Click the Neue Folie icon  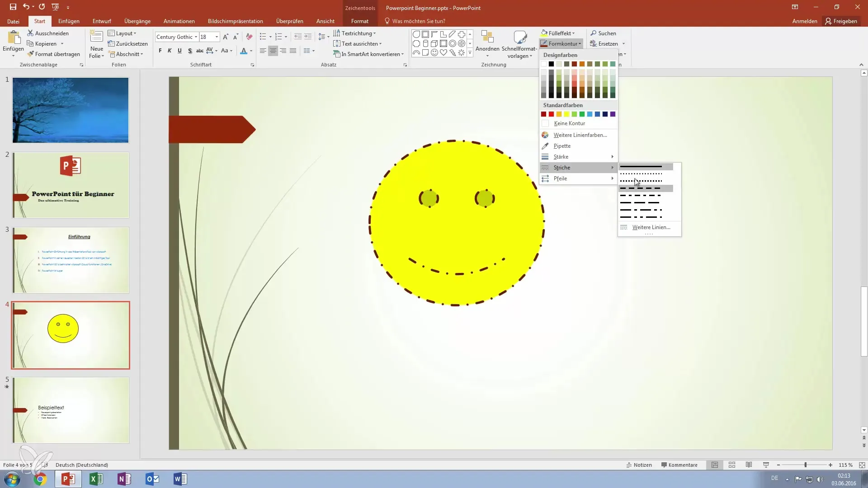click(x=96, y=37)
